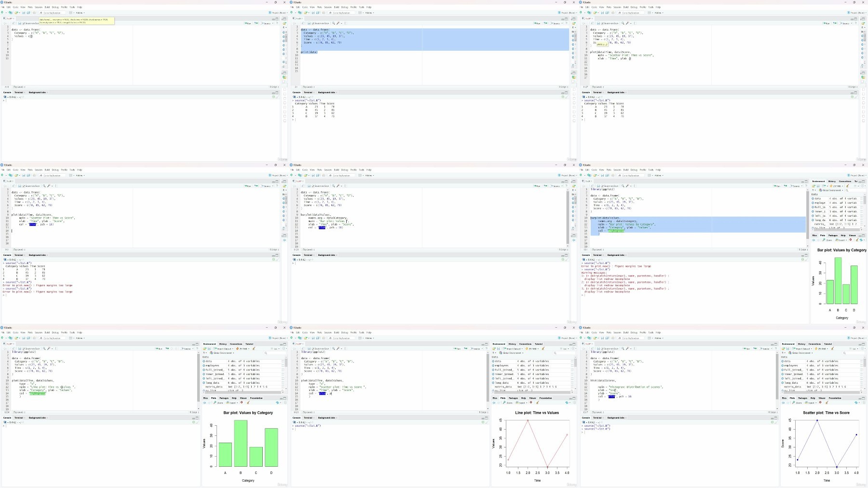Click Remove plot red X in lightgreen Bar plot warnings window
The image size is (868, 488).
click(851, 239)
